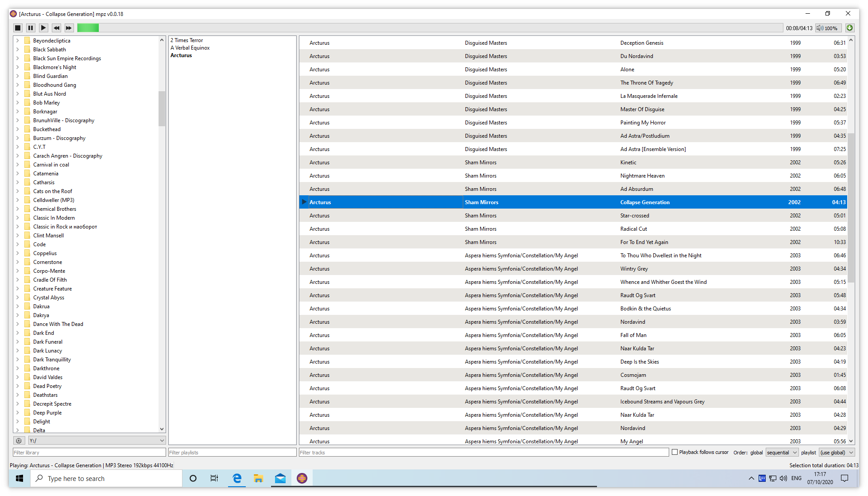The image size is (868, 496).
Task: Click the Play button in toolbar
Action: tap(43, 28)
